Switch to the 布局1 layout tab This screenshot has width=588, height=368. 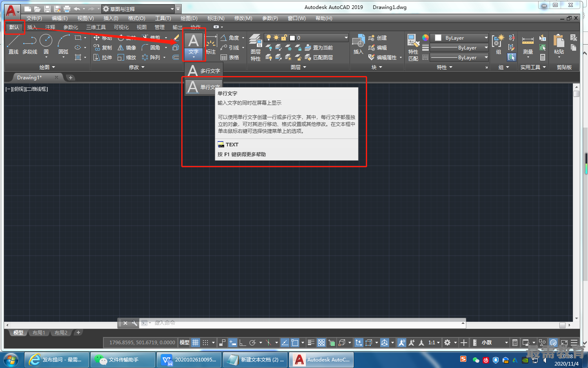(39, 333)
